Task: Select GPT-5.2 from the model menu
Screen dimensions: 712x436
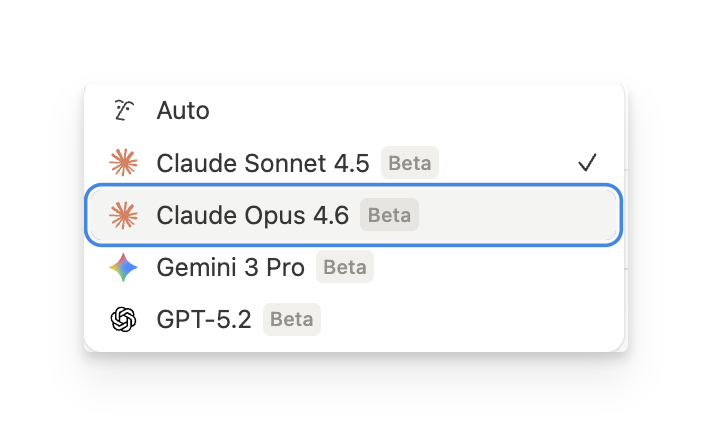Action: pyautogui.click(x=204, y=320)
